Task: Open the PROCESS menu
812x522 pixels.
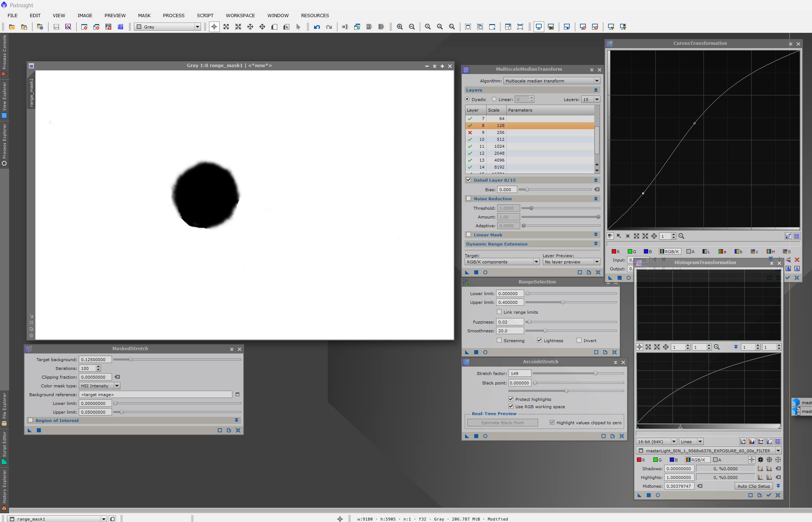Action: point(174,16)
